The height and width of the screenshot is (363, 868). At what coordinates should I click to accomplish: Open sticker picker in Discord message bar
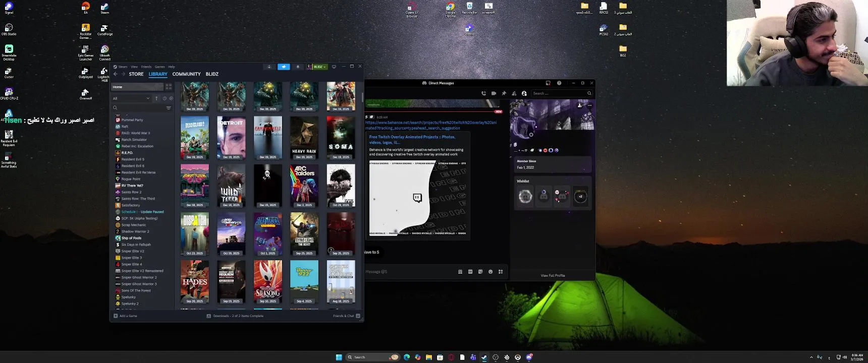coord(480,272)
